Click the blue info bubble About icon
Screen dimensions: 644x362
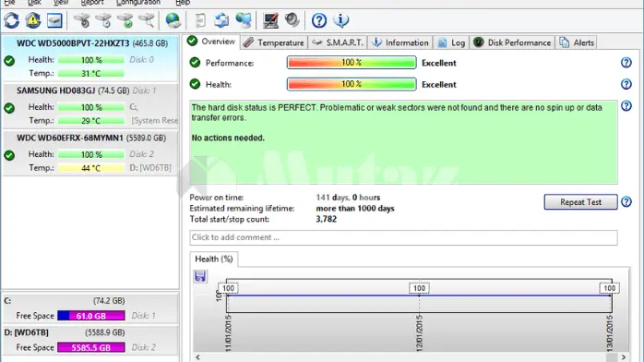coord(340,20)
